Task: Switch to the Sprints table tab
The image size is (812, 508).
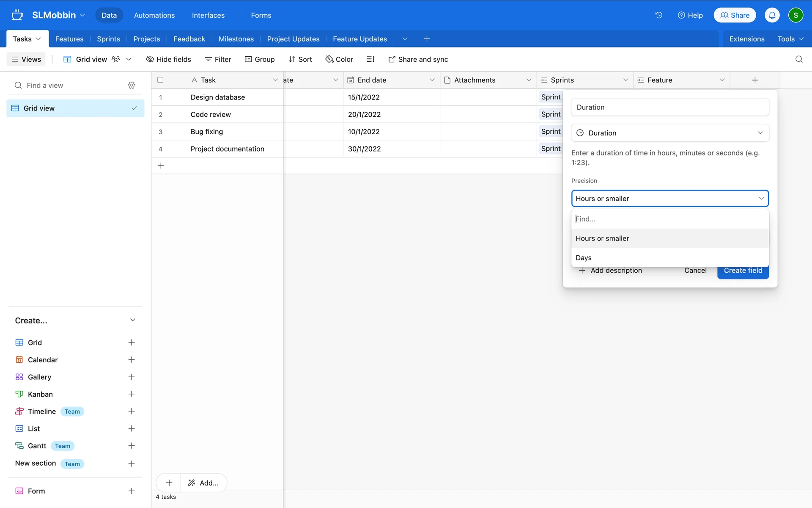Action: (x=108, y=39)
